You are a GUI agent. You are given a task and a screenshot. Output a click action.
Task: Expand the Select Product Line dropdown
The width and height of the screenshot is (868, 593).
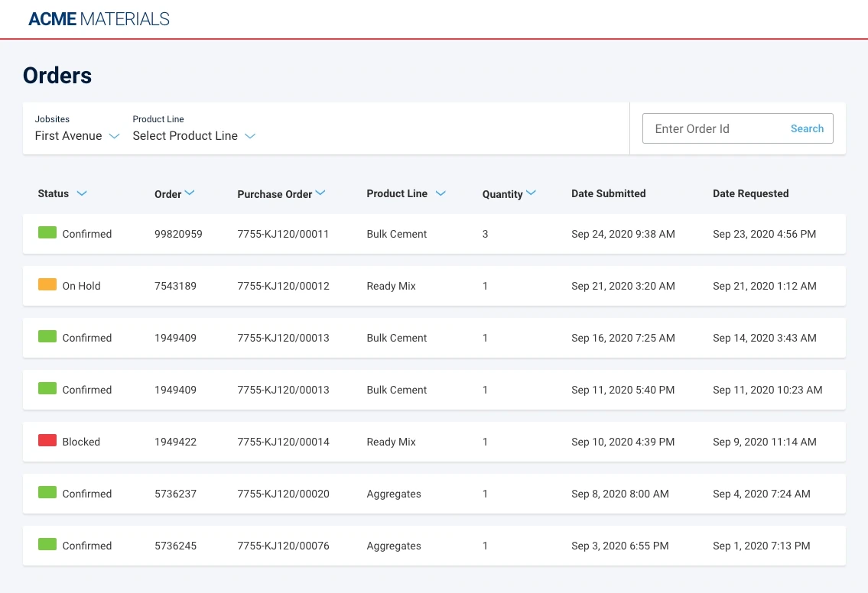tap(193, 135)
